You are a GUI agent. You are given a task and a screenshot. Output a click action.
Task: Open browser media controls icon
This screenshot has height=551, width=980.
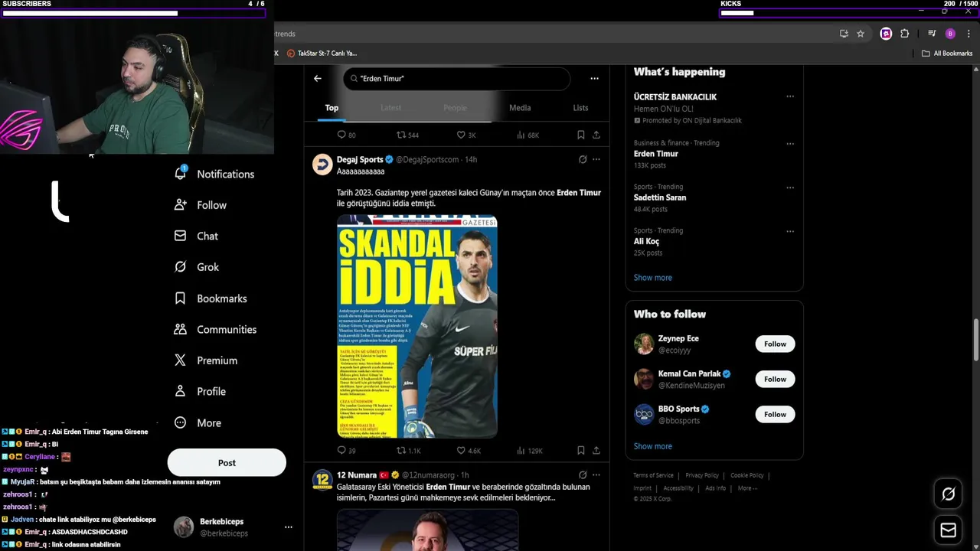click(x=932, y=34)
